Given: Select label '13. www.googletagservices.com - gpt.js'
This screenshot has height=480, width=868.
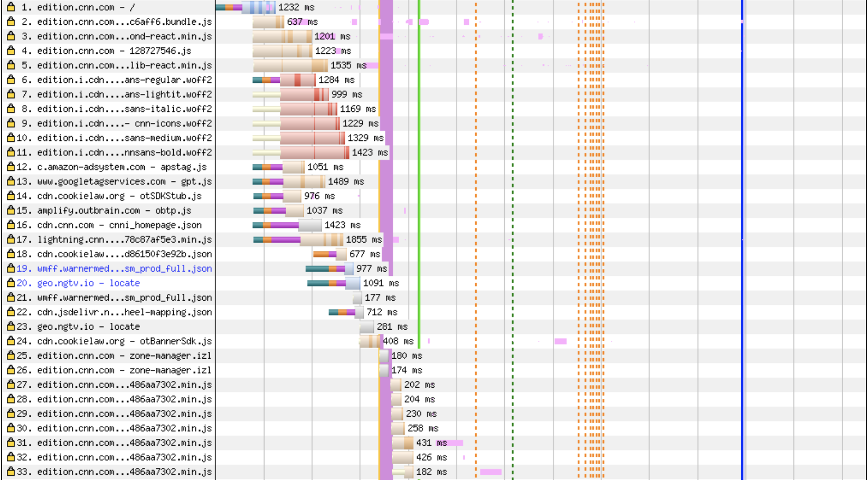Looking at the screenshot, I should (x=114, y=181).
